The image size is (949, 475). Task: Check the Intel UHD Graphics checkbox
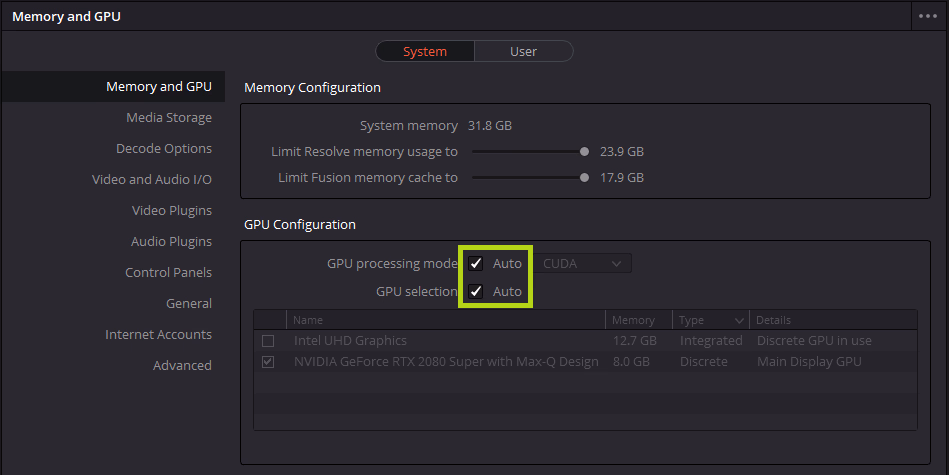[268, 341]
